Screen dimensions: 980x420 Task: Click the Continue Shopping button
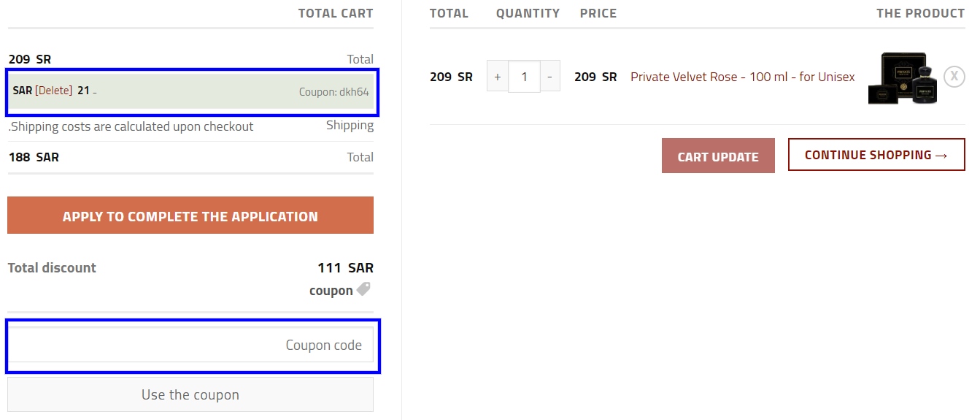tap(876, 155)
